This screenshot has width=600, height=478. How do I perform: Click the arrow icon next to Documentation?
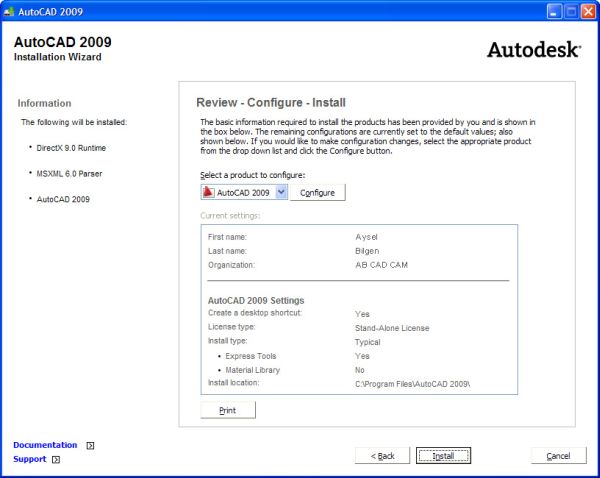point(90,445)
